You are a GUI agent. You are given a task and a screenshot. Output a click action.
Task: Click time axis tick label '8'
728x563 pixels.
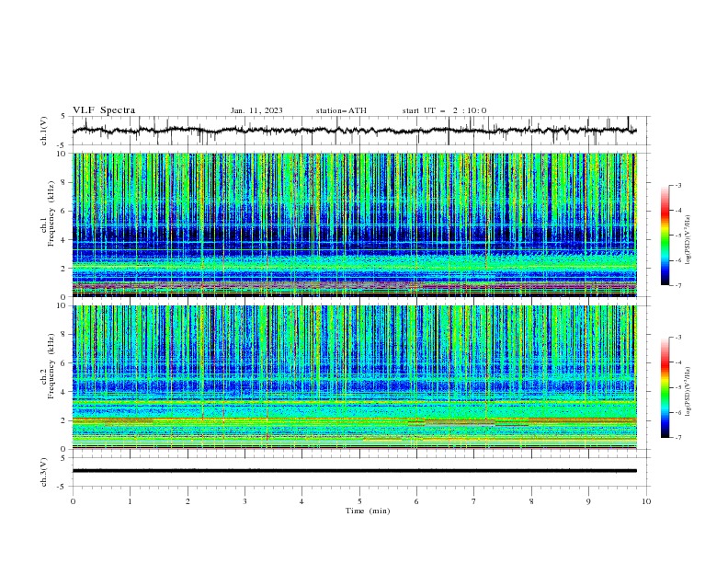[x=531, y=501]
